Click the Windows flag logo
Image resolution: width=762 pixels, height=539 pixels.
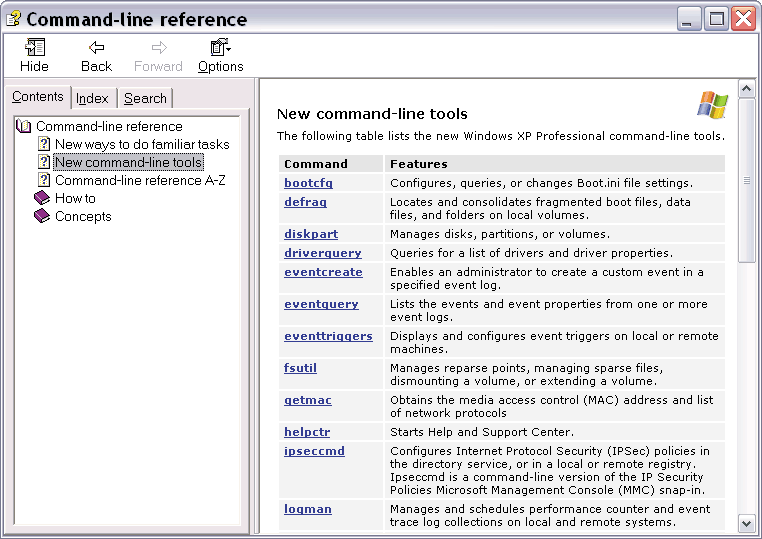point(712,105)
